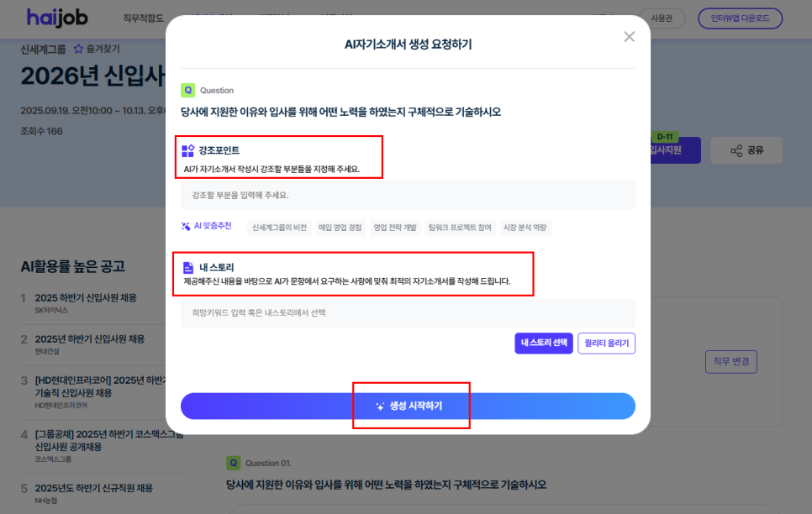Click the 즐겨찾기 star icon

coord(78,49)
